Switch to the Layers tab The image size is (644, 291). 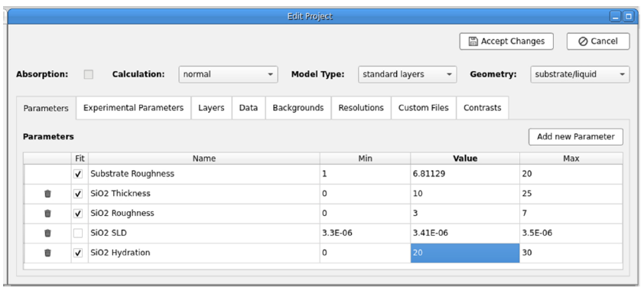pos(212,108)
